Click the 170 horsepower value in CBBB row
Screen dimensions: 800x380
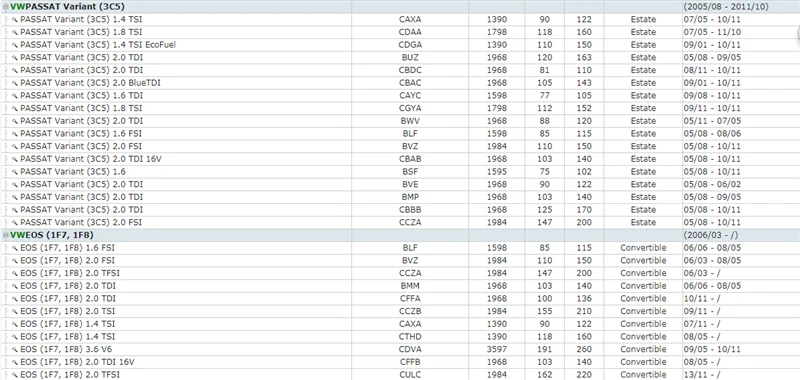coord(584,210)
